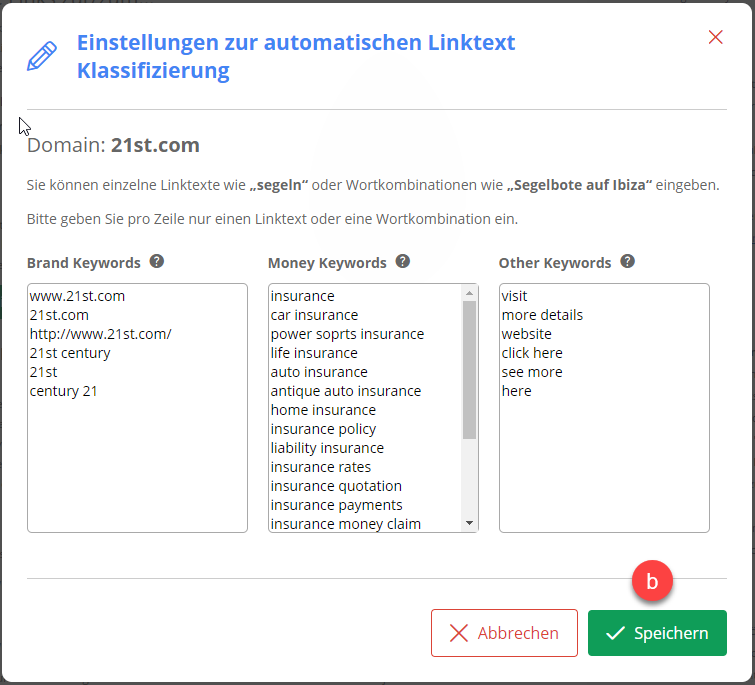Click the Money Keywords scrollbar thumb

(x=469, y=370)
